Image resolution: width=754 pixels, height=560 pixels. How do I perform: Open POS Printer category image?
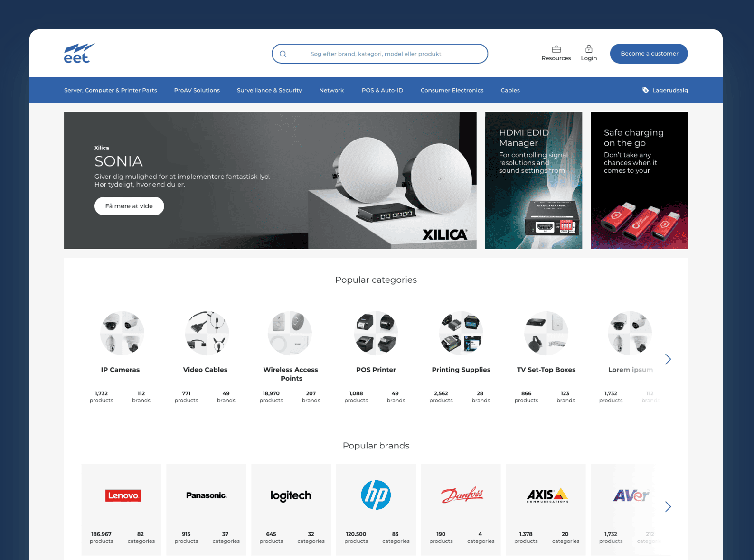(x=376, y=333)
